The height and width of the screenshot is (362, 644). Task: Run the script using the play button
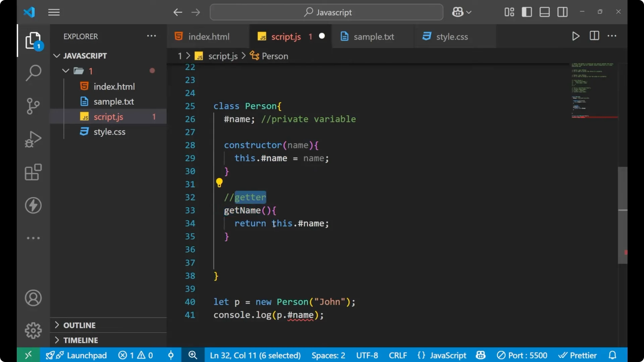(576, 36)
